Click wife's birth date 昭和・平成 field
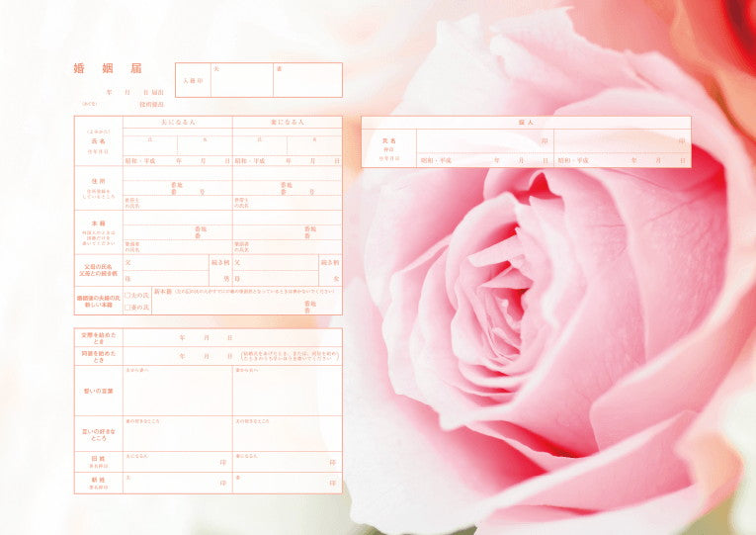 pos(288,160)
